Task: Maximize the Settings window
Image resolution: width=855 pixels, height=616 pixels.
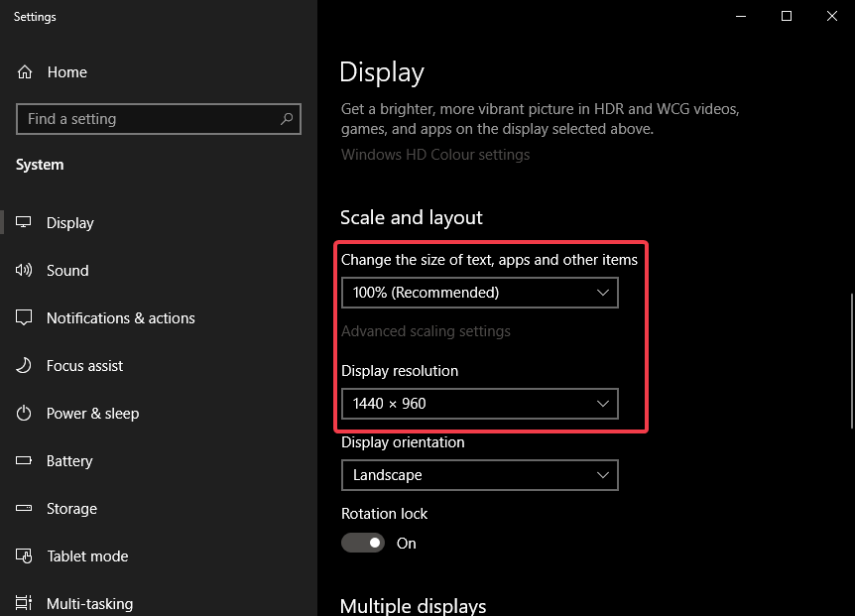Action: pyautogui.click(x=787, y=16)
